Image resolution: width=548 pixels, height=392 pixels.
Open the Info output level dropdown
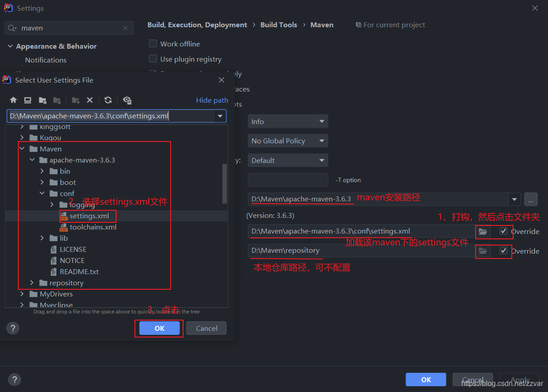(288, 121)
